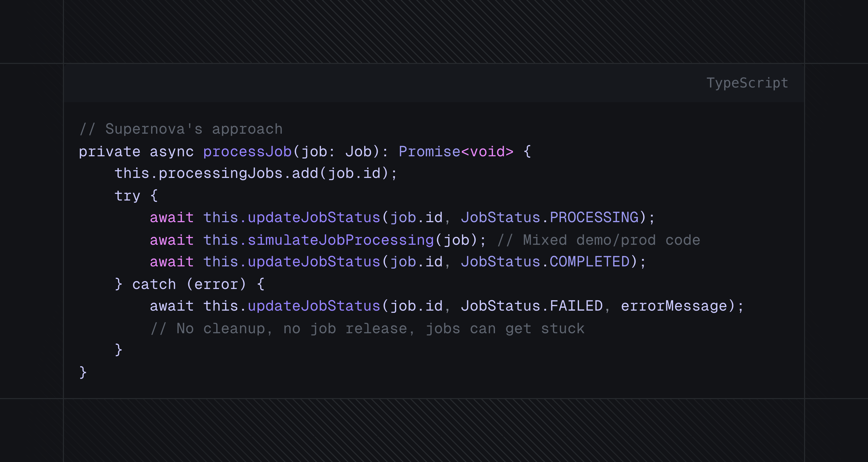Click JobStatus.PROCESSING in the code
Screen dimensions: 868x462
[549, 217]
